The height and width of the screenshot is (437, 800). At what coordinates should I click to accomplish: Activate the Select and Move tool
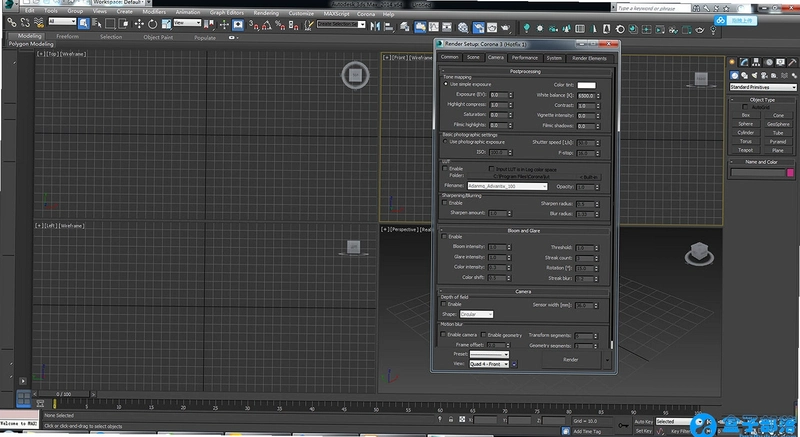139,24
